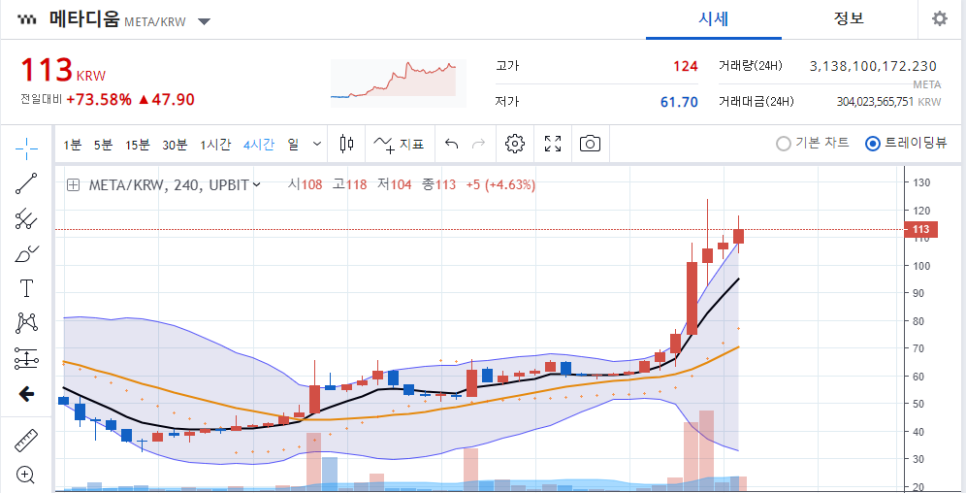This screenshot has width=966, height=493.
Task: Click the ▲47.90 price change text
Action: [166, 99]
